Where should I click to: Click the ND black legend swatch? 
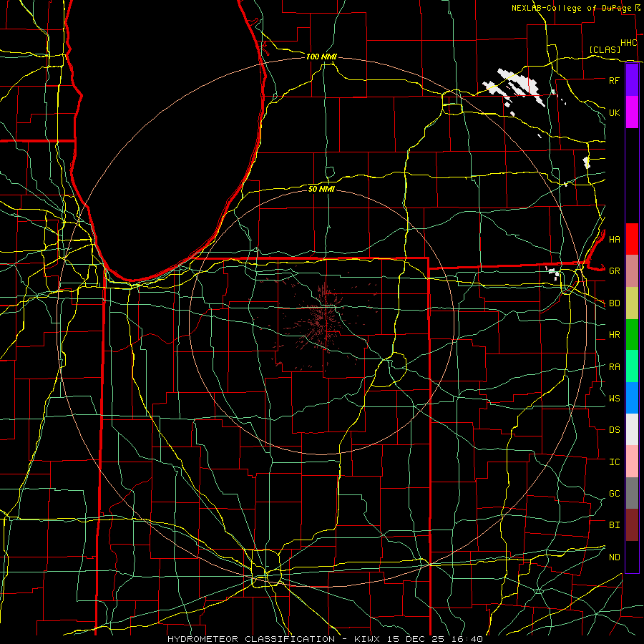(632, 557)
